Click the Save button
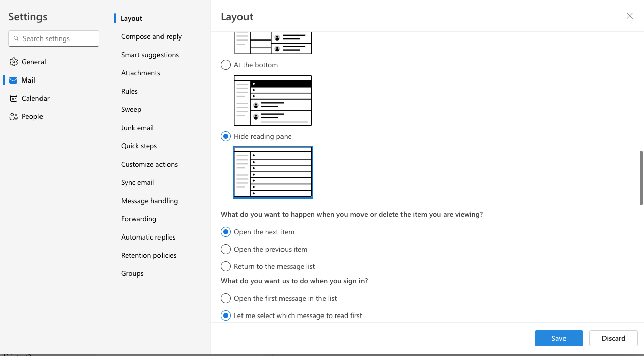Viewport: 644px width, 356px height. tap(559, 338)
